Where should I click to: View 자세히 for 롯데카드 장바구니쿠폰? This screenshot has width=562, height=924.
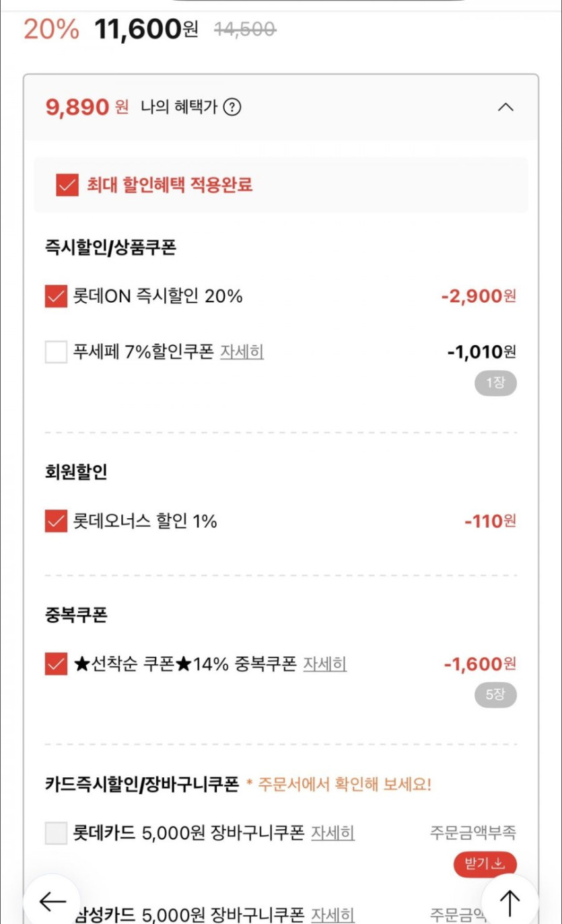click(x=332, y=833)
